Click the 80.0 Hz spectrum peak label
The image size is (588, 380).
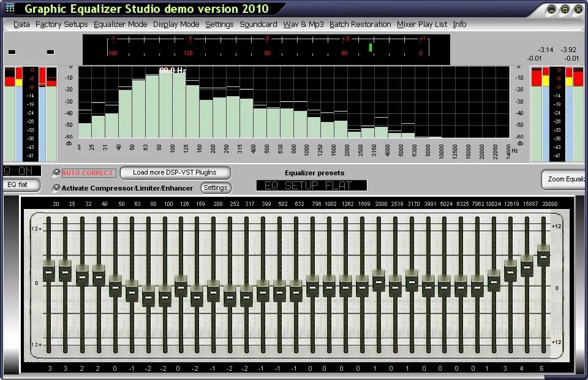click(173, 70)
